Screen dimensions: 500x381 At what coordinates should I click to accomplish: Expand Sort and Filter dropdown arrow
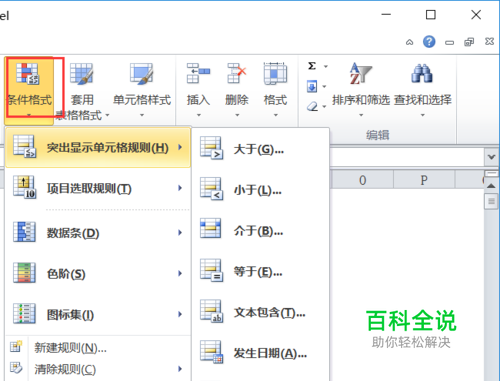coord(361,115)
